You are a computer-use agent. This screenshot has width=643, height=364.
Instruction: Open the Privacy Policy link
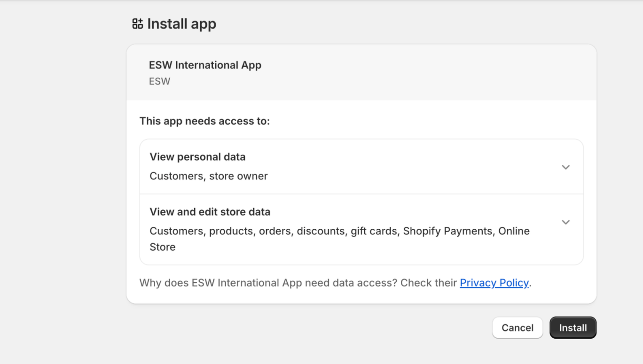point(494,283)
